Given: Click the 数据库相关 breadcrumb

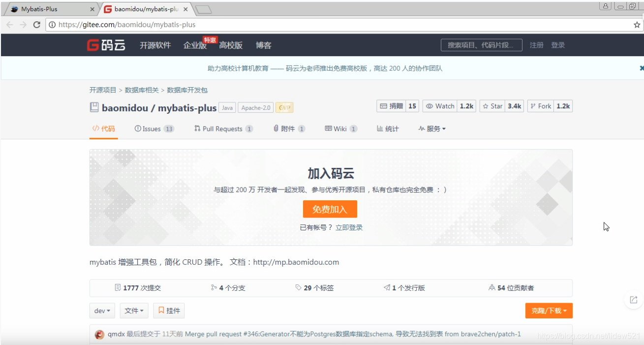Looking at the screenshot, I should point(142,90).
